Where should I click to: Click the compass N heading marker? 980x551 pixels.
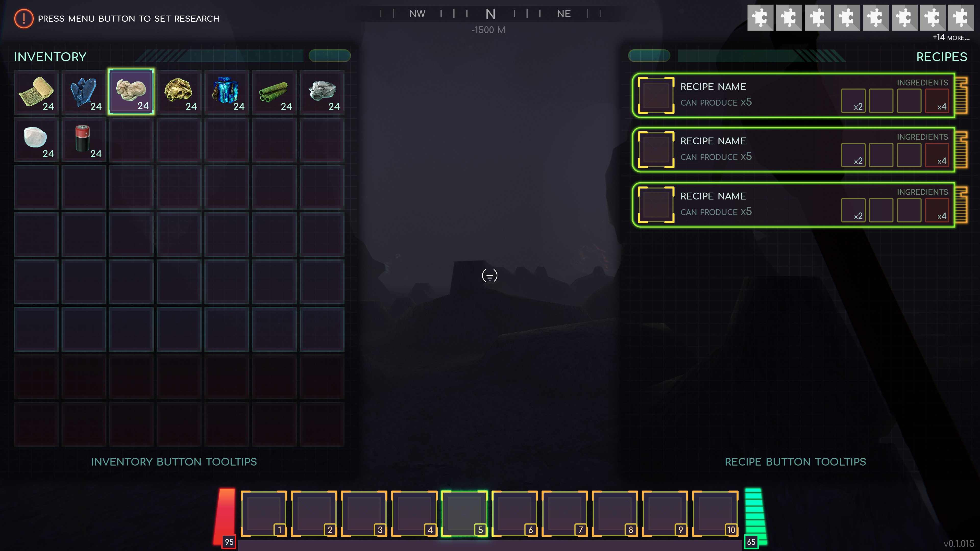point(491,14)
